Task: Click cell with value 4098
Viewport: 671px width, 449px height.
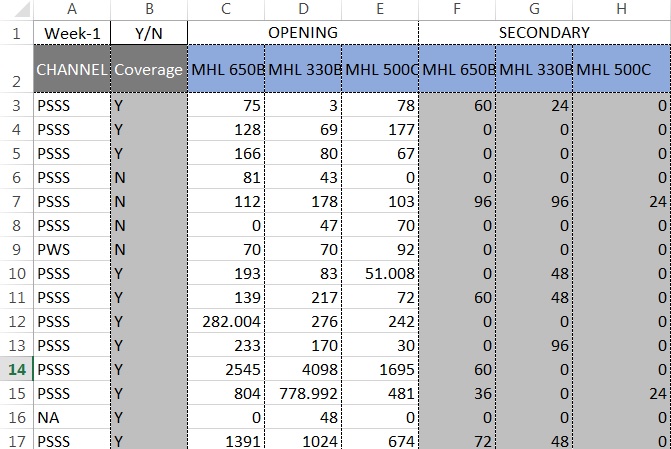Action: coord(303,369)
